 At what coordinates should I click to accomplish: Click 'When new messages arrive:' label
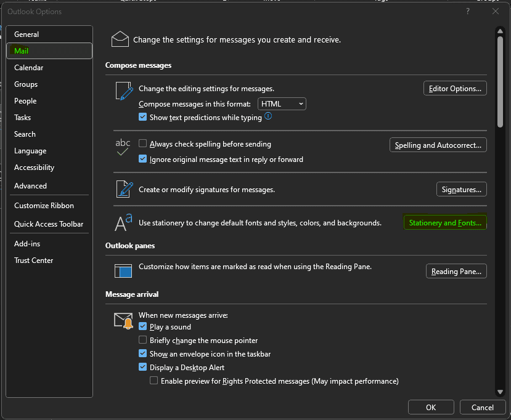click(x=183, y=315)
